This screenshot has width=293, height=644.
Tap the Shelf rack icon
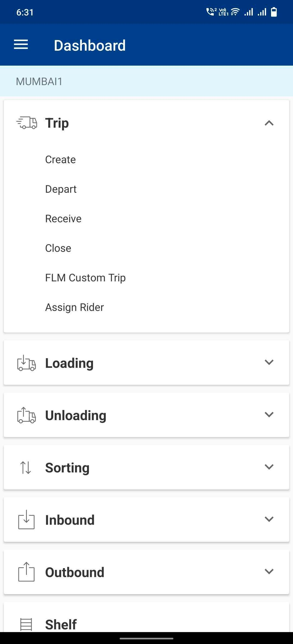click(x=26, y=624)
